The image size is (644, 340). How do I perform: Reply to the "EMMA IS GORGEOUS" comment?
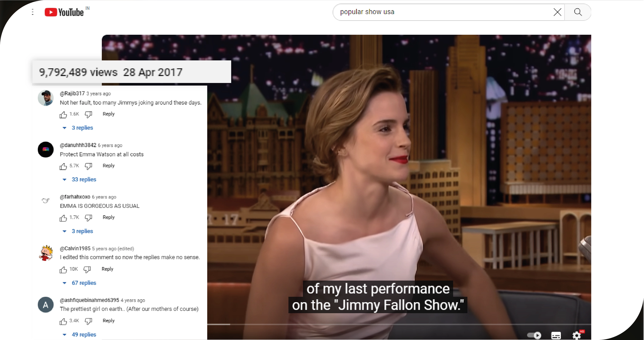pos(109,217)
